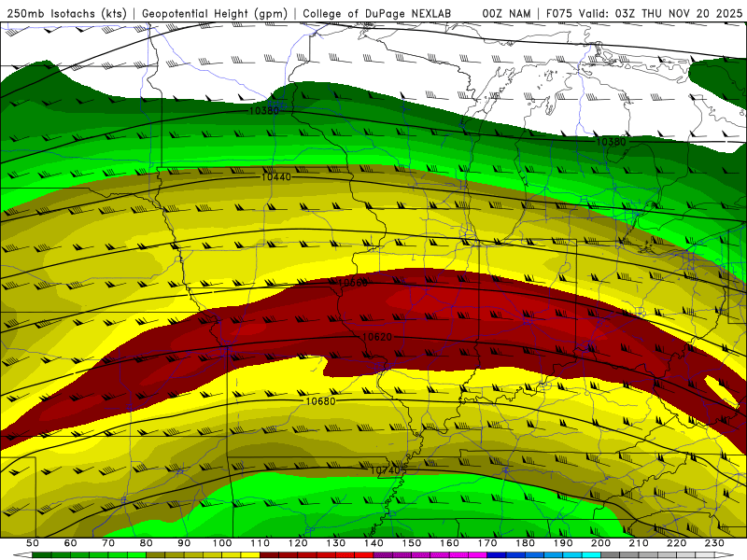Select the dark blue swatch just after 170
The height and width of the screenshot is (560, 747).
[497, 554]
